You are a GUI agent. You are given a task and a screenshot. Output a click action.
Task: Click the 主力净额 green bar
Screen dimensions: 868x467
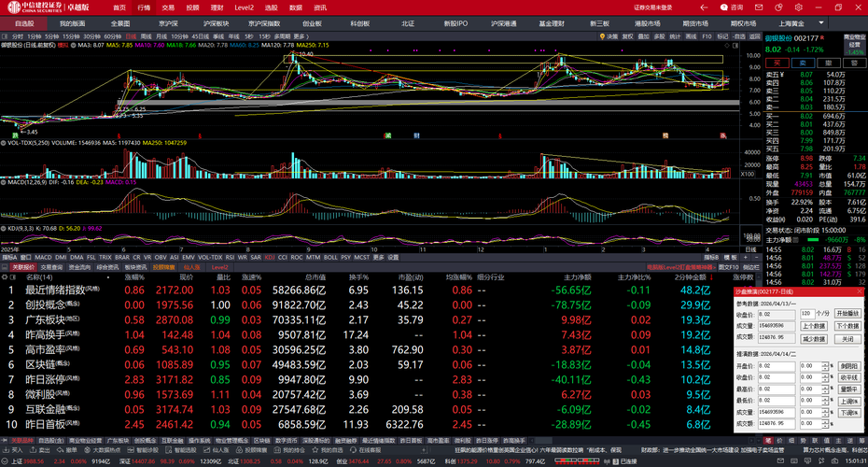813,240
